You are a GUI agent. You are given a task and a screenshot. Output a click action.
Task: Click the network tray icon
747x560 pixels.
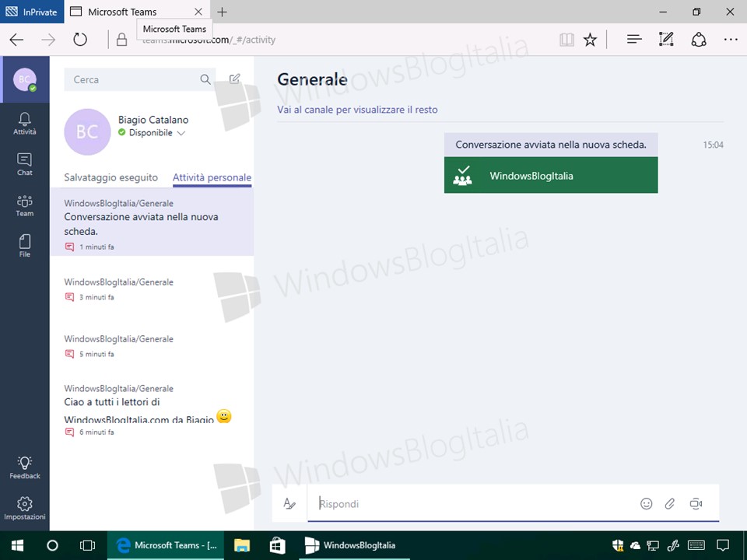click(653, 545)
